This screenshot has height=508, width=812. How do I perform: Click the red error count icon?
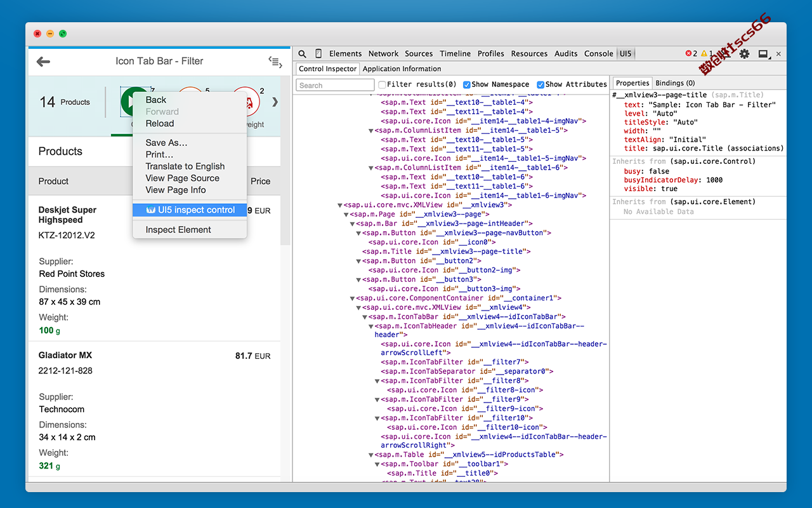(689, 54)
